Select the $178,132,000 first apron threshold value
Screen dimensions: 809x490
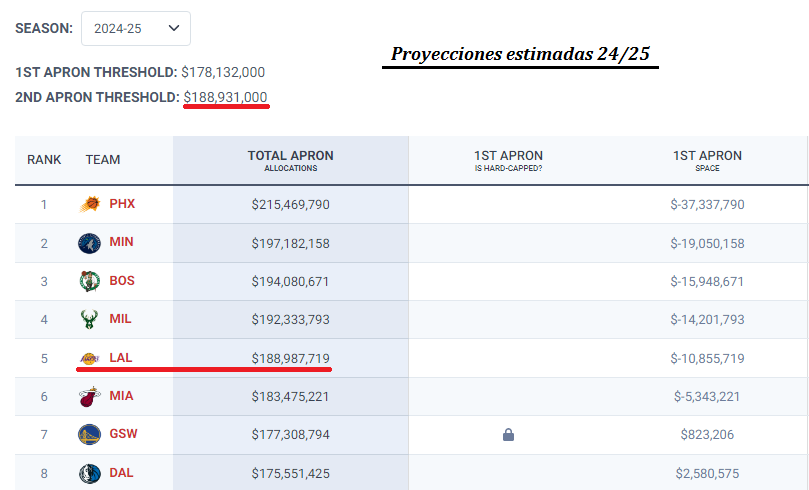223,72
